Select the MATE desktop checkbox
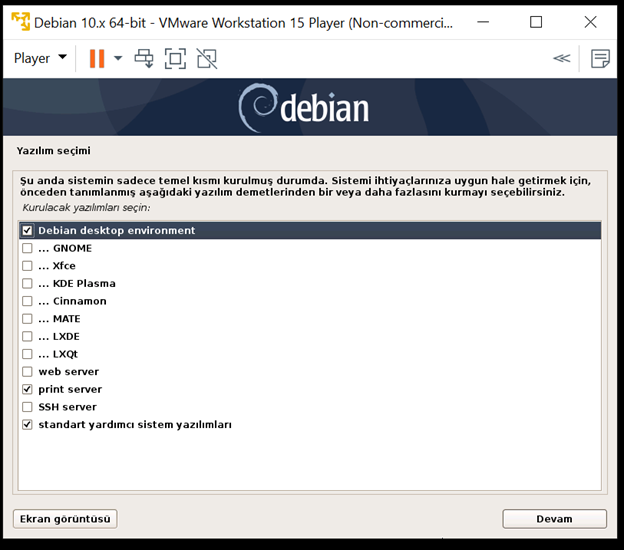The image size is (624, 550). [27, 319]
